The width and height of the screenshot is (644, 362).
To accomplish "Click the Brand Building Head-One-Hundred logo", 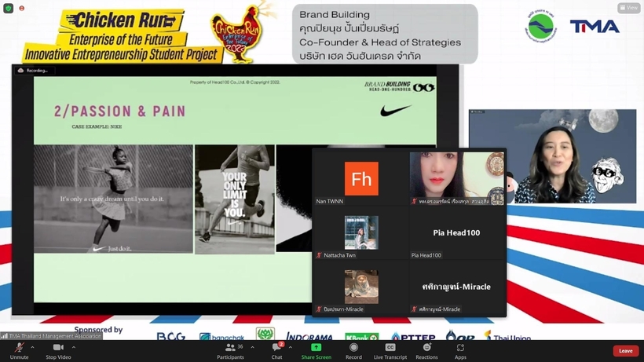I will coord(399,86).
